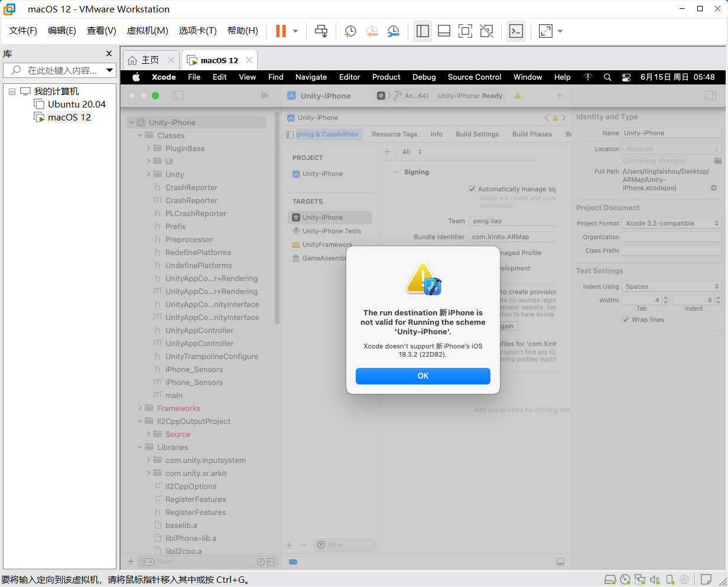Expand the com.unity.xr.arkit folder
728x587 pixels.
coord(148,474)
